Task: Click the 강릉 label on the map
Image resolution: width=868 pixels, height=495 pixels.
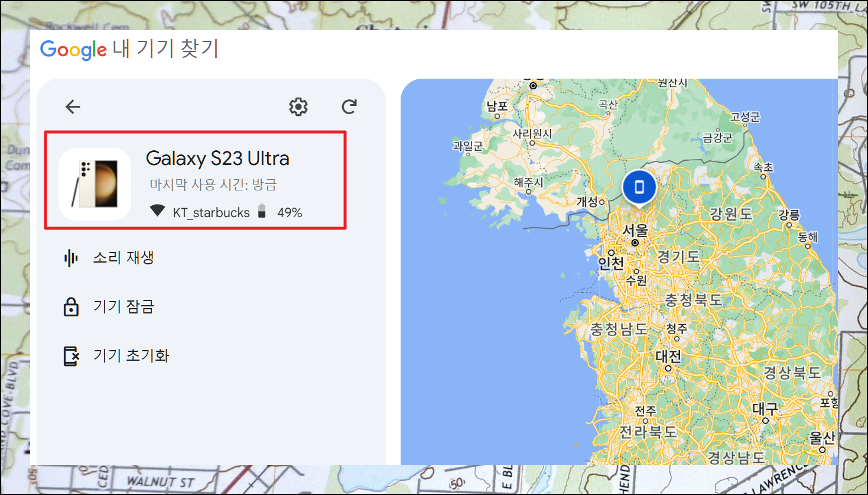Action: point(789,215)
